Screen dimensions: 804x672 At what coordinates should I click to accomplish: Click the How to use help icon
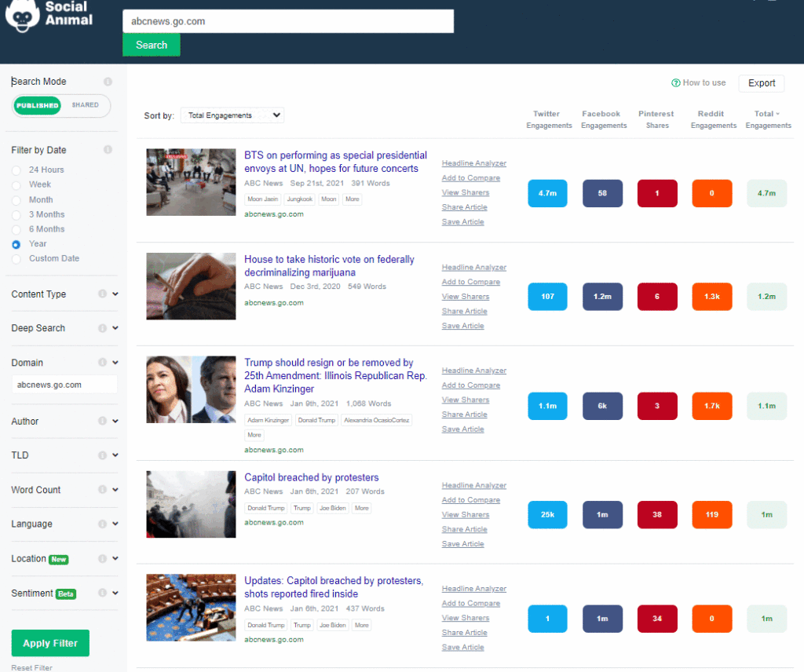[676, 83]
